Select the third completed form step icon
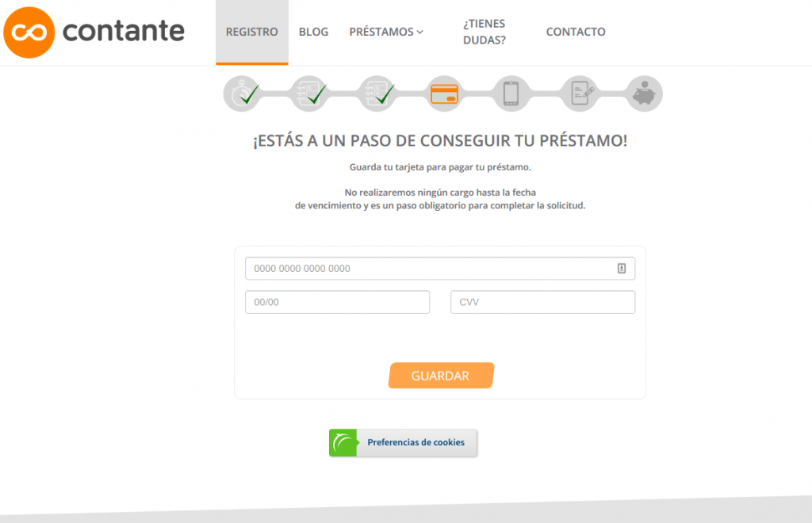 tap(377, 94)
